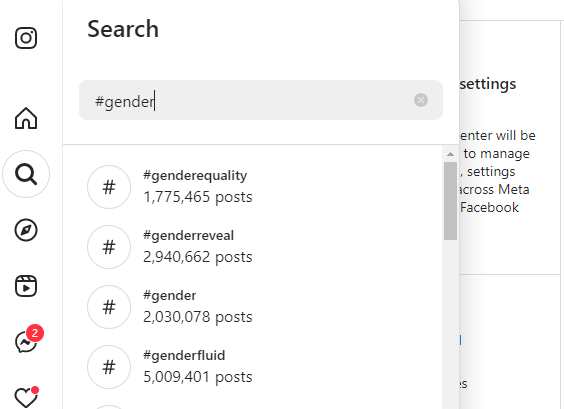Open the #gender hashtag with 2,030,078 posts

tap(253, 307)
